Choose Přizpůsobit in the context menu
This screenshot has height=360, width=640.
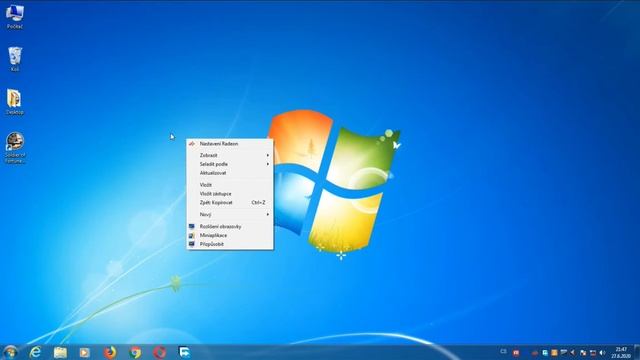point(230,244)
